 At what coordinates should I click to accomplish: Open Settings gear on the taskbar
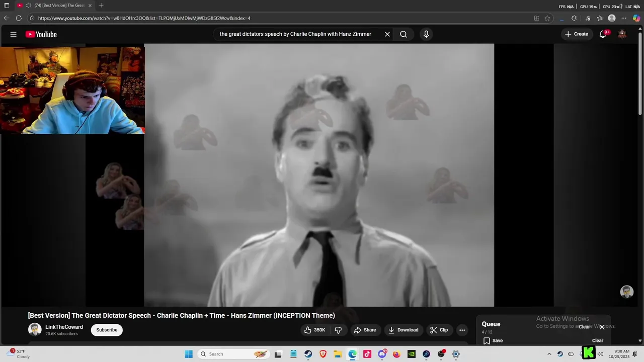coord(456,354)
